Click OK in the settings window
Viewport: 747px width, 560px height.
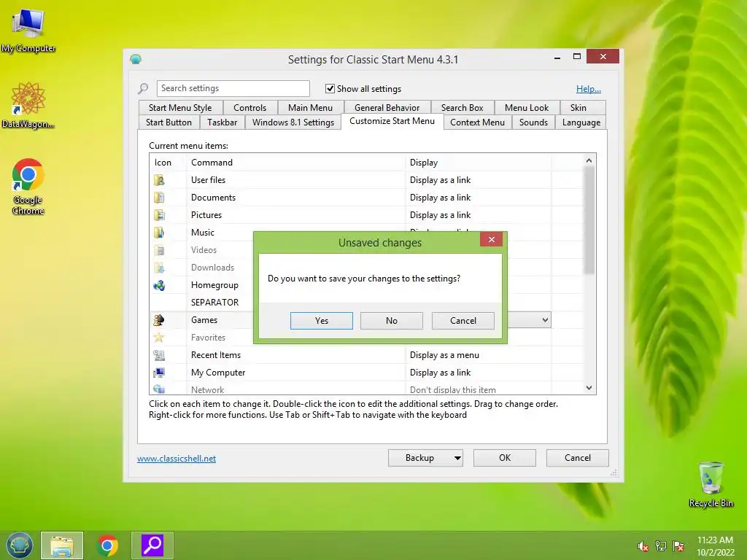point(505,458)
